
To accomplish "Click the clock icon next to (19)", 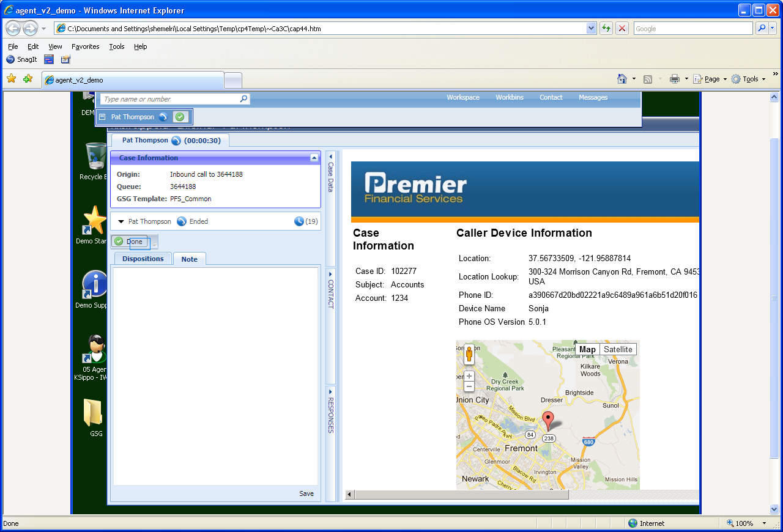I will coord(299,221).
